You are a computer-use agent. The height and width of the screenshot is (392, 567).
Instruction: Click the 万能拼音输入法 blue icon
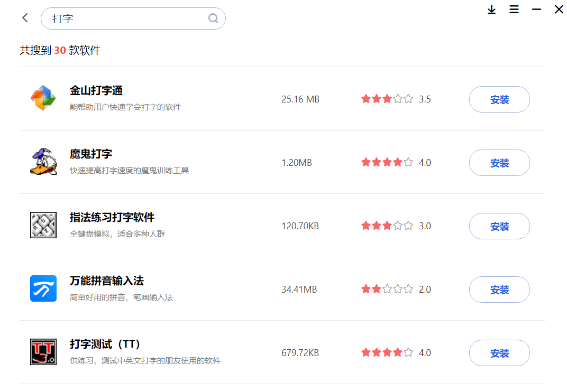43,288
